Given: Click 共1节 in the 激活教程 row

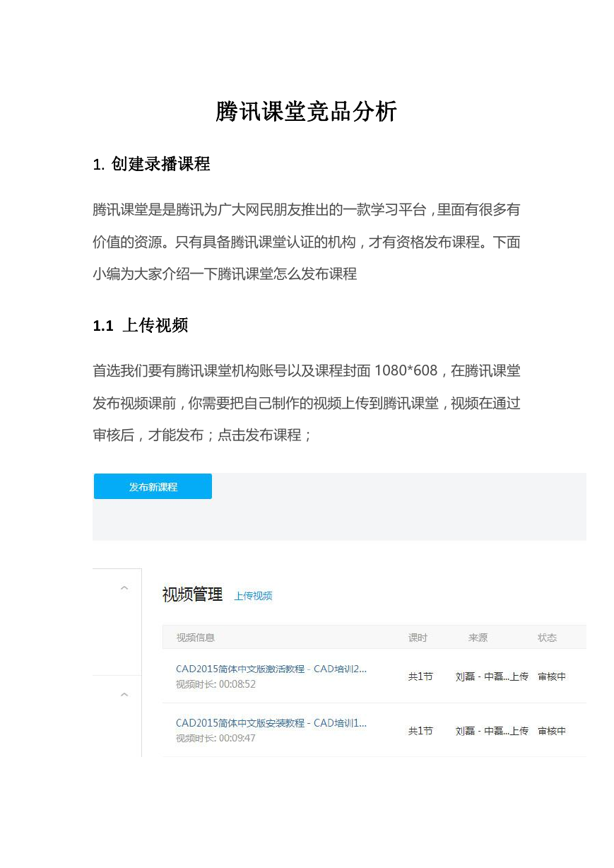Looking at the screenshot, I should 420,676.
